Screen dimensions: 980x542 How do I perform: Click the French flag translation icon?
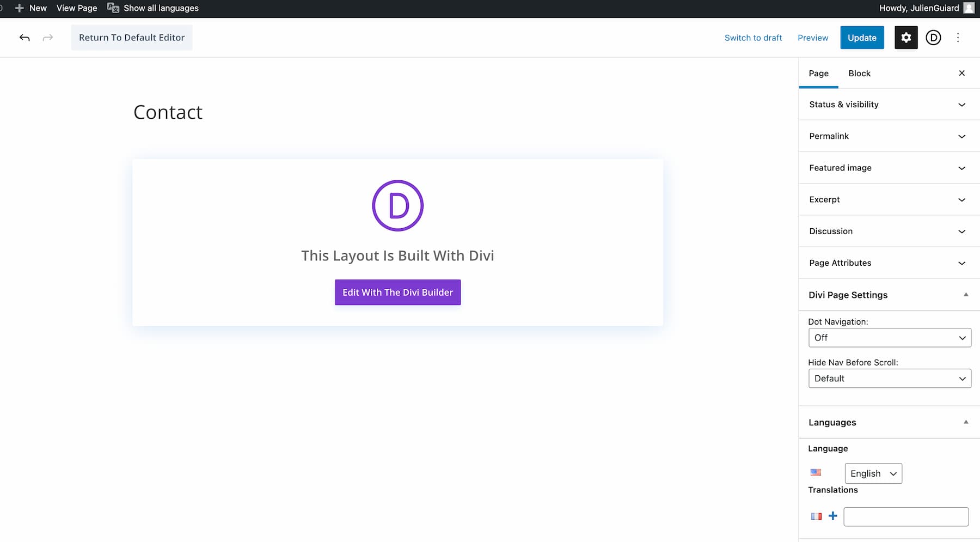pos(816,516)
